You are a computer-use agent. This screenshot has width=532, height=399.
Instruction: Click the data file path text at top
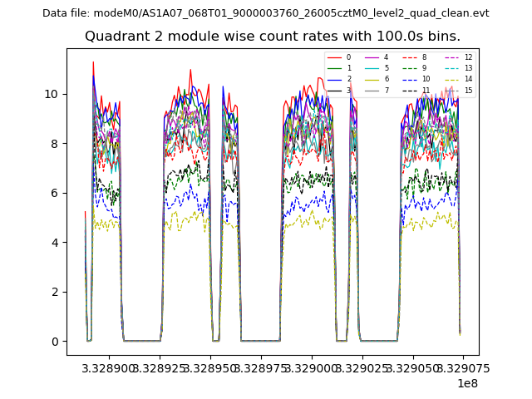[266, 13]
